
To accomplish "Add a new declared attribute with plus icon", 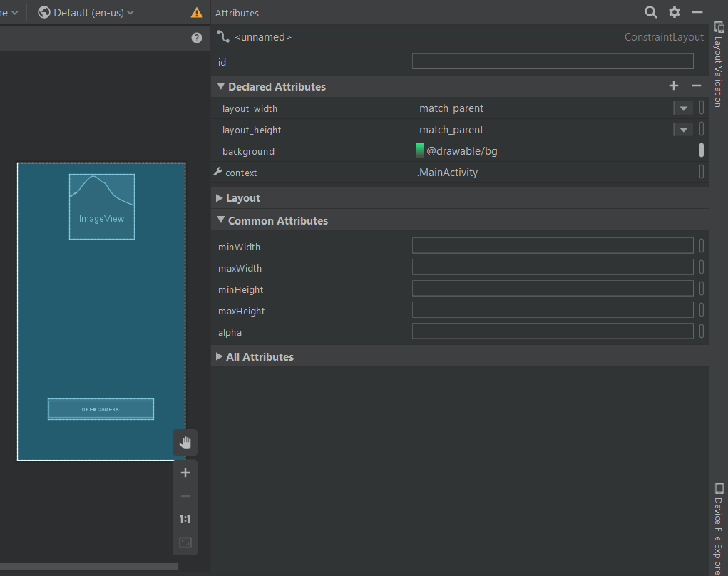I will click(673, 86).
